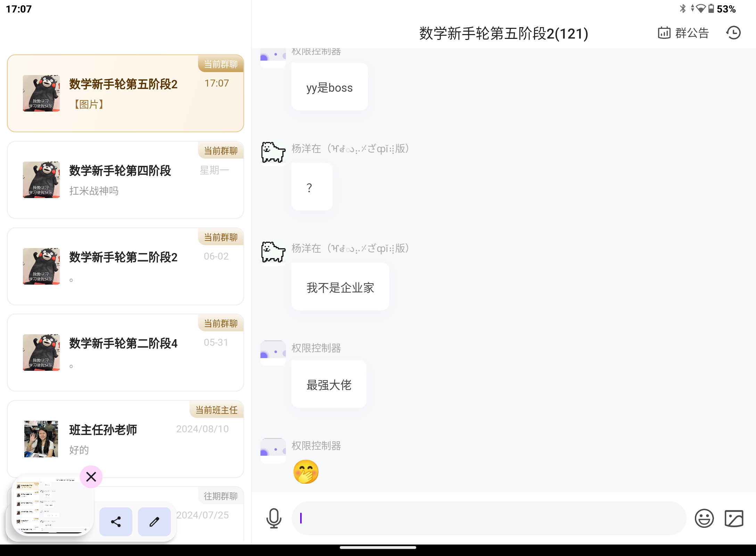Tap 权限控制器 avatar above 最强大佬
Viewport: 756px width, 556px height.
click(273, 353)
